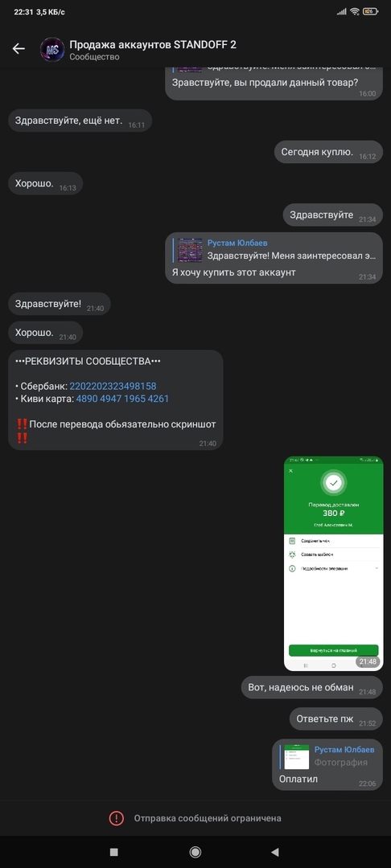
Task: Tap the Android back triangle button
Action: [274, 852]
